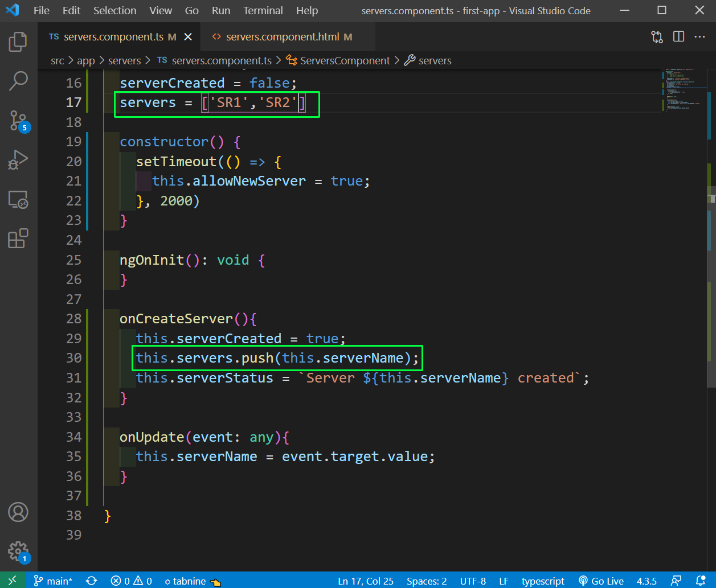Open the Run menu
This screenshot has width=716, height=588.
coord(221,10)
